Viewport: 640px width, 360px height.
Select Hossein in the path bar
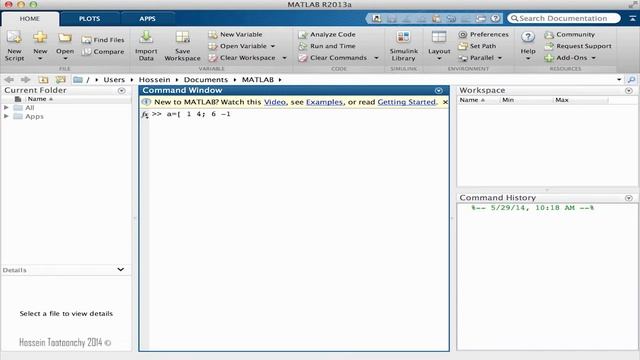[154, 80]
